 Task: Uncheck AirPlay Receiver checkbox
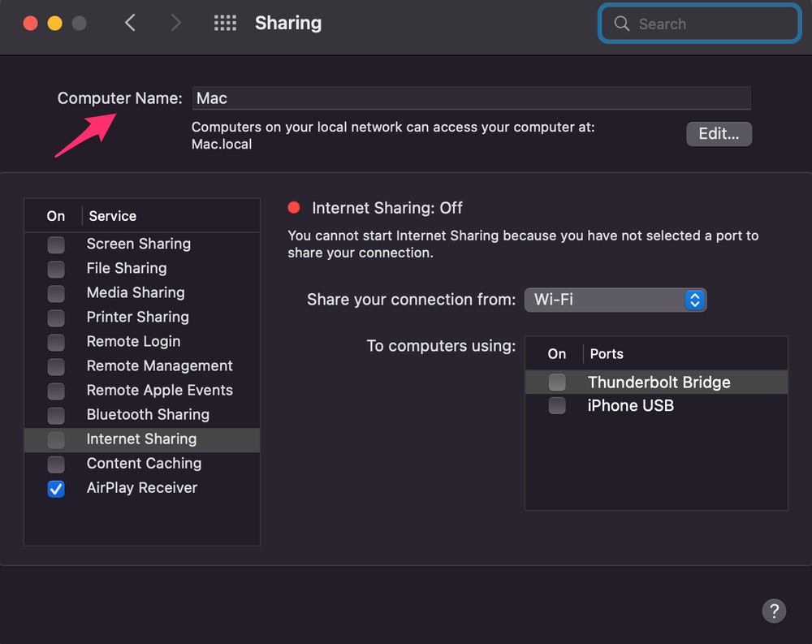pyautogui.click(x=56, y=489)
